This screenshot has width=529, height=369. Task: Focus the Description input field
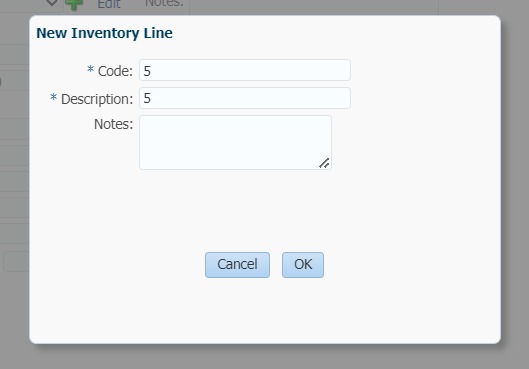click(x=245, y=98)
